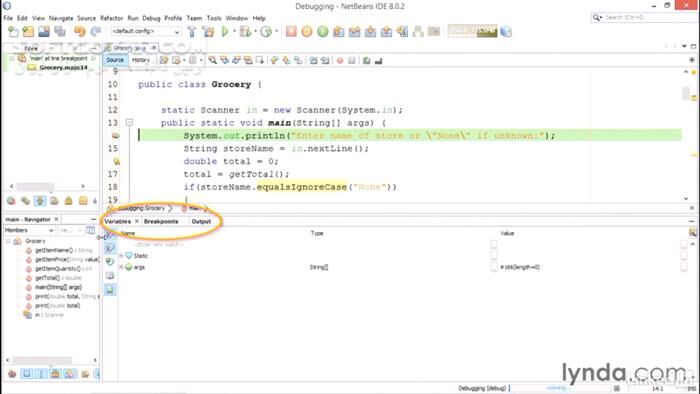Stop the debugger session with red square
This screenshot has width=700, height=394.
[291, 32]
